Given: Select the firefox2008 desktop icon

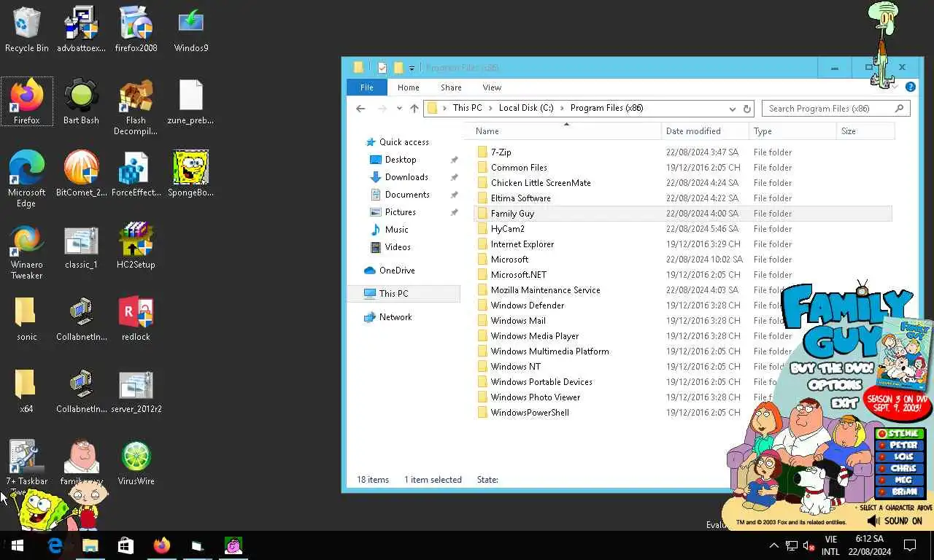Looking at the screenshot, I should point(136,29).
